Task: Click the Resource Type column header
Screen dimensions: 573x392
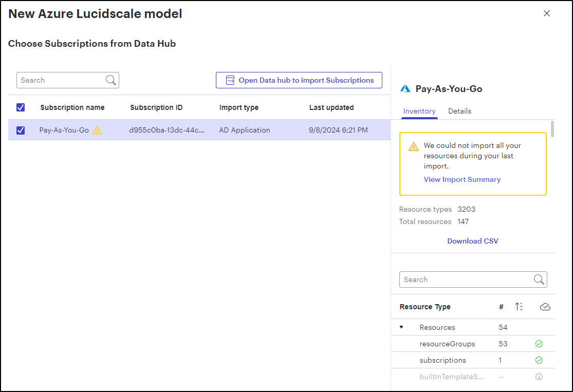Action: point(425,307)
